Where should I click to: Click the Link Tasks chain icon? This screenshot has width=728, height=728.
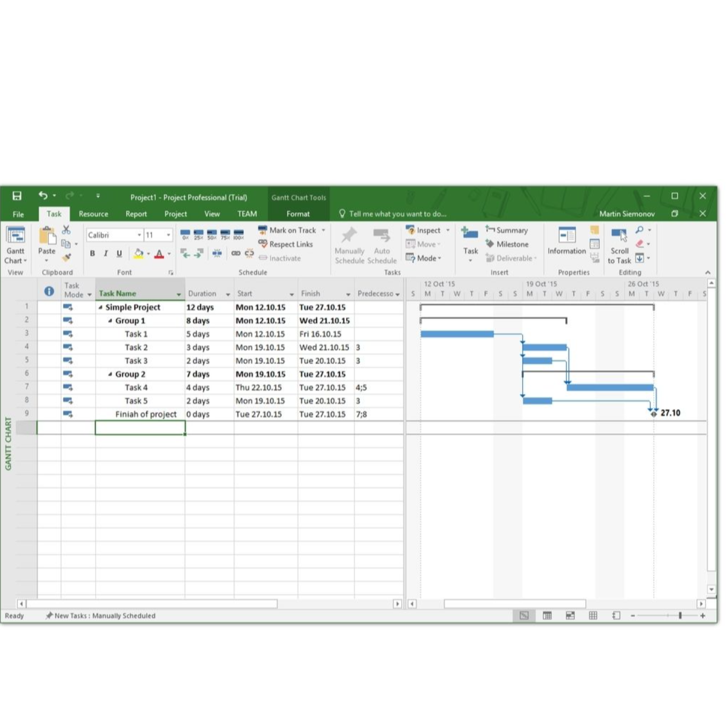coord(236,253)
